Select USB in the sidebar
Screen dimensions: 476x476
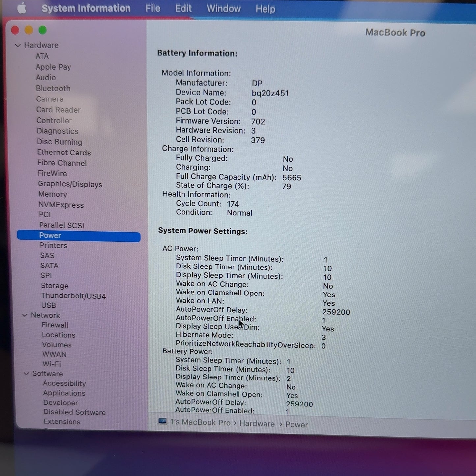click(x=49, y=305)
